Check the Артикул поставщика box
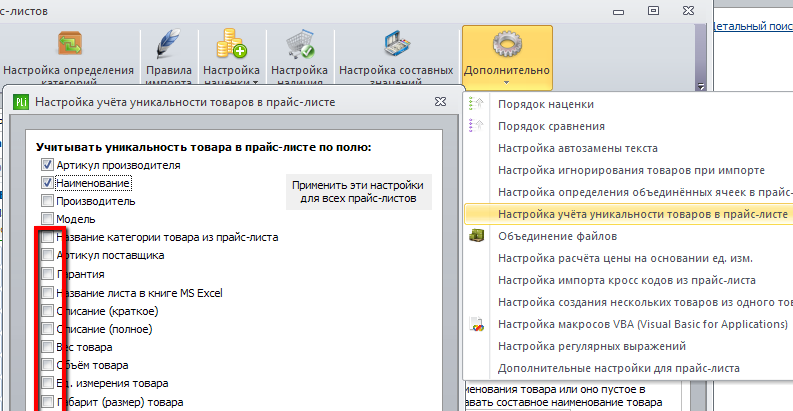The image size is (793, 411). coord(47,255)
